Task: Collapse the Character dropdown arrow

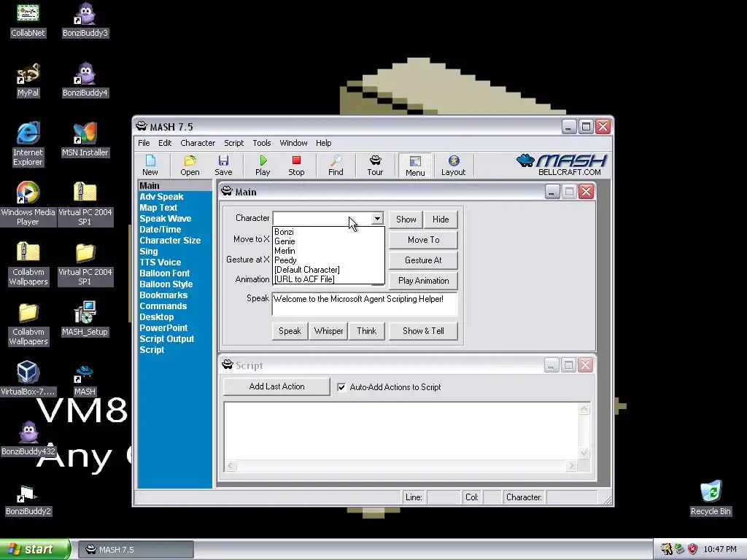Action: pyautogui.click(x=377, y=219)
